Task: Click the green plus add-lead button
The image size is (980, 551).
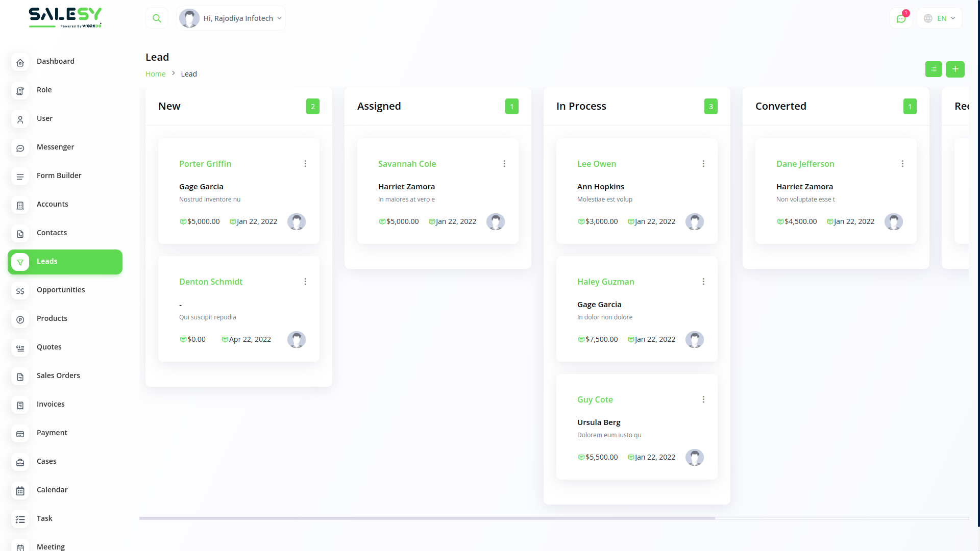Action: coord(955,69)
